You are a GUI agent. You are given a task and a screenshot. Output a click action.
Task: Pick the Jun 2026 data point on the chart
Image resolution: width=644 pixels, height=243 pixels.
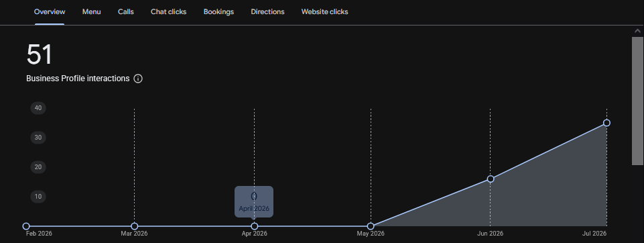pyautogui.click(x=491, y=179)
